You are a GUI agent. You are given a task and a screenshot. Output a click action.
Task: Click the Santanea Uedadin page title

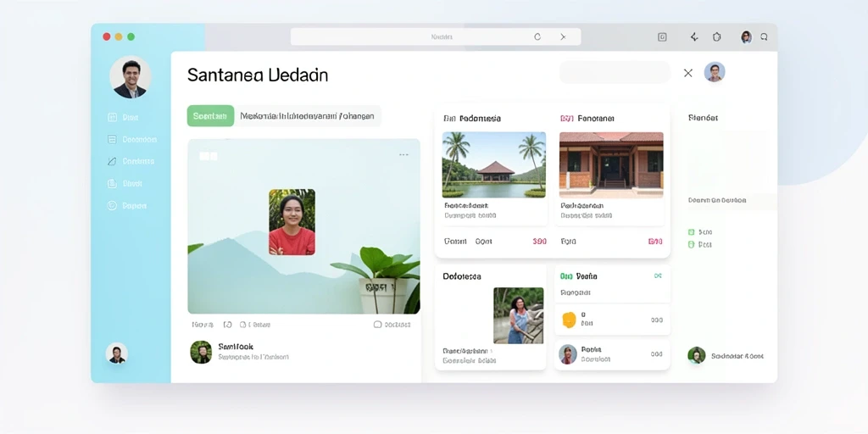click(258, 75)
